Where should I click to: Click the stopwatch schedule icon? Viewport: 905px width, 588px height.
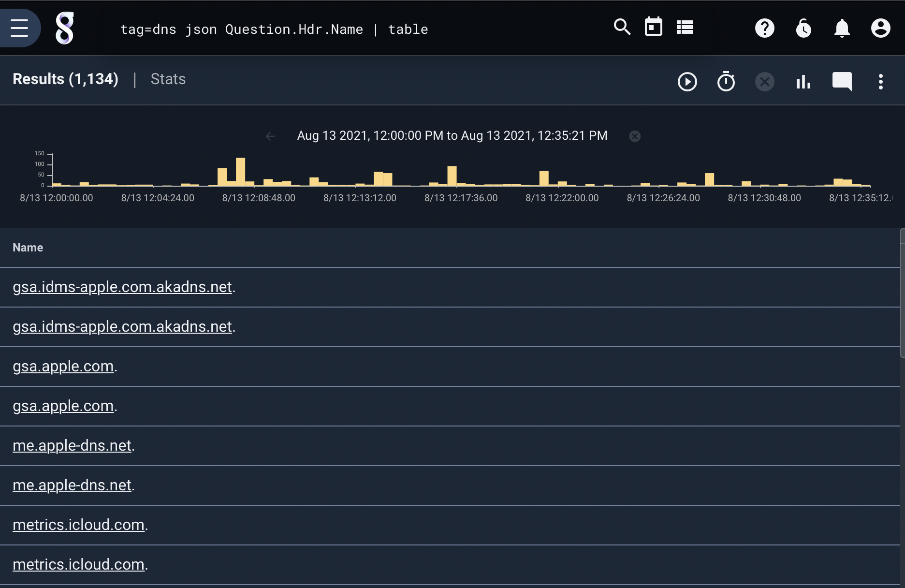(726, 81)
